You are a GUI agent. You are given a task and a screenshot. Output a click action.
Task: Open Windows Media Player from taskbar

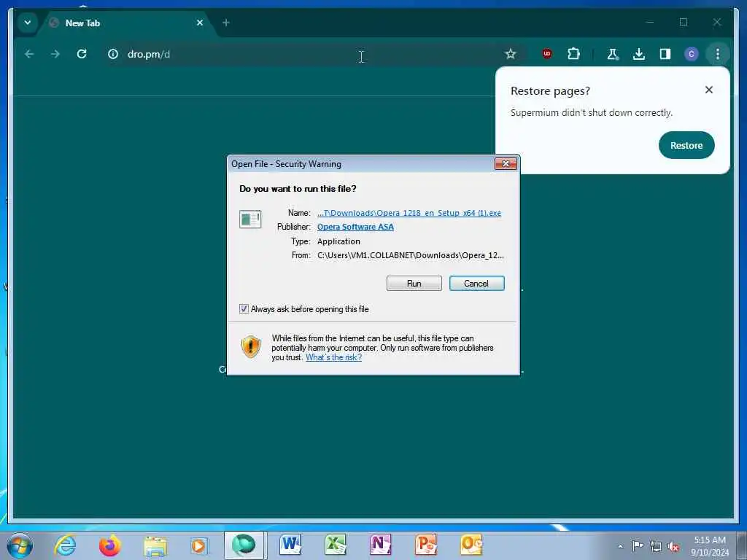(x=199, y=545)
